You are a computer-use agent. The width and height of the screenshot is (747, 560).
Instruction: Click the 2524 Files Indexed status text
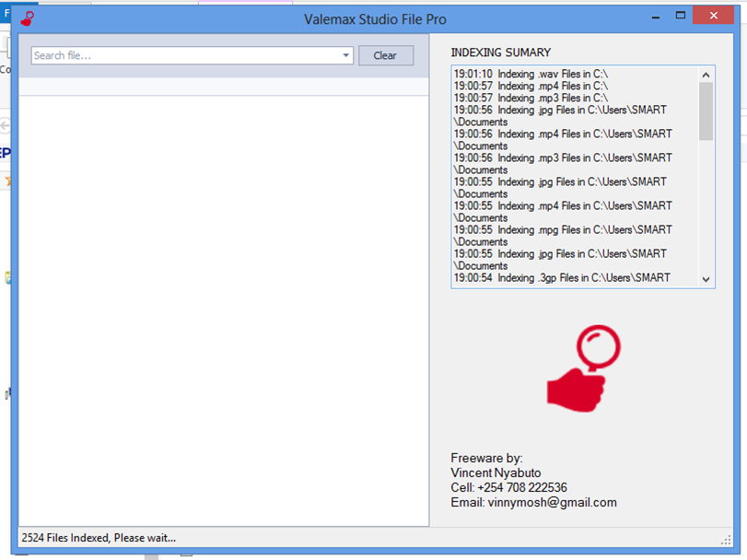(x=99, y=538)
